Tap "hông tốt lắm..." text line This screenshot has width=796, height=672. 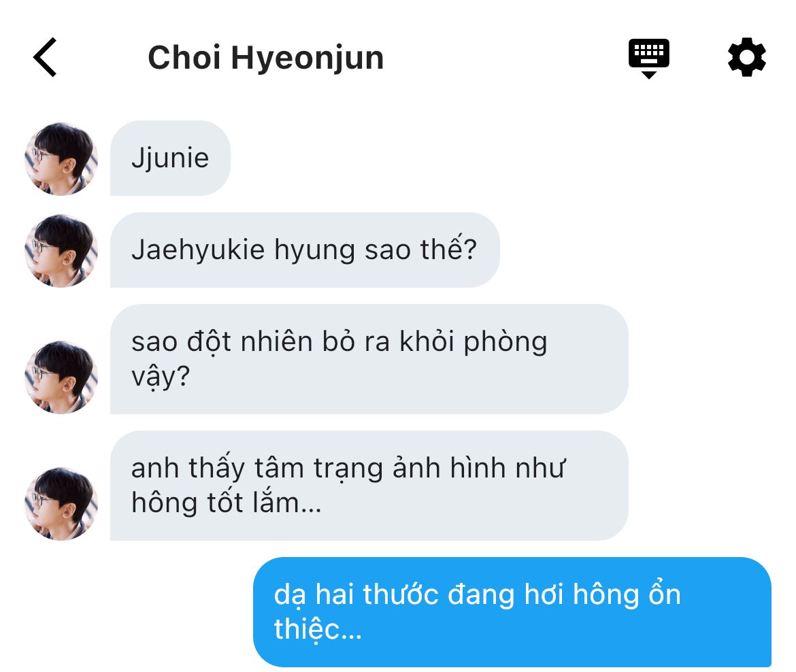(227, 503)
